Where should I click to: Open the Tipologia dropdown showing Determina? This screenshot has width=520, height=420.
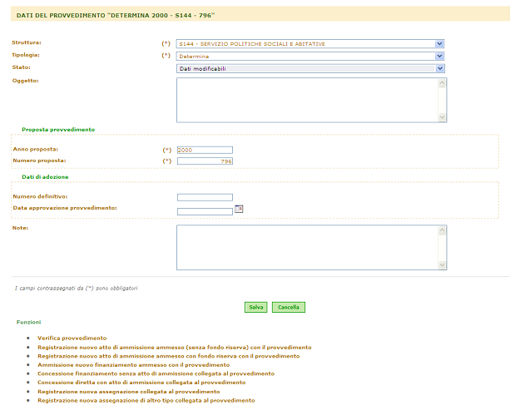click(310, 57)
